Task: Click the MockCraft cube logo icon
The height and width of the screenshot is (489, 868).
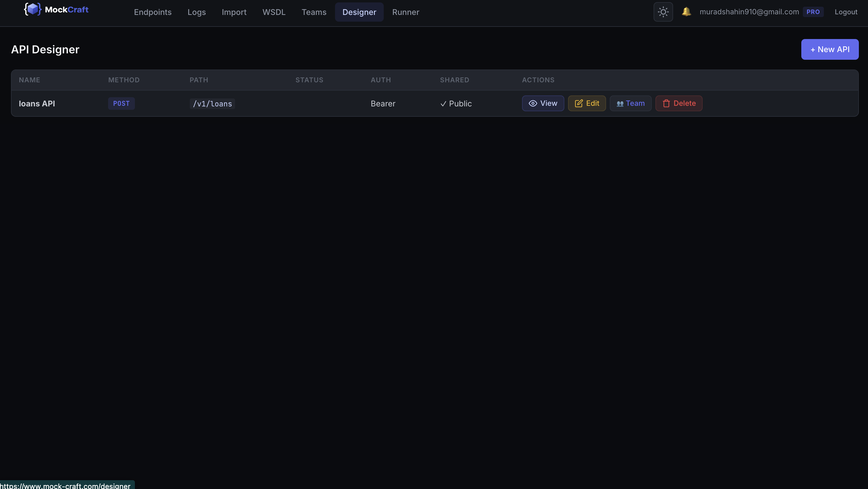Action: click(33, 9)
